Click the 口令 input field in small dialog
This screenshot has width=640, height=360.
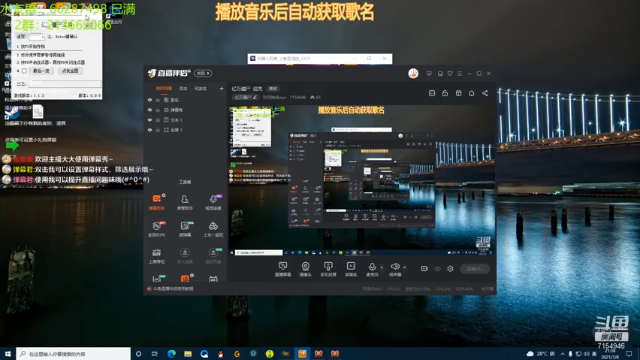point(64,83)
